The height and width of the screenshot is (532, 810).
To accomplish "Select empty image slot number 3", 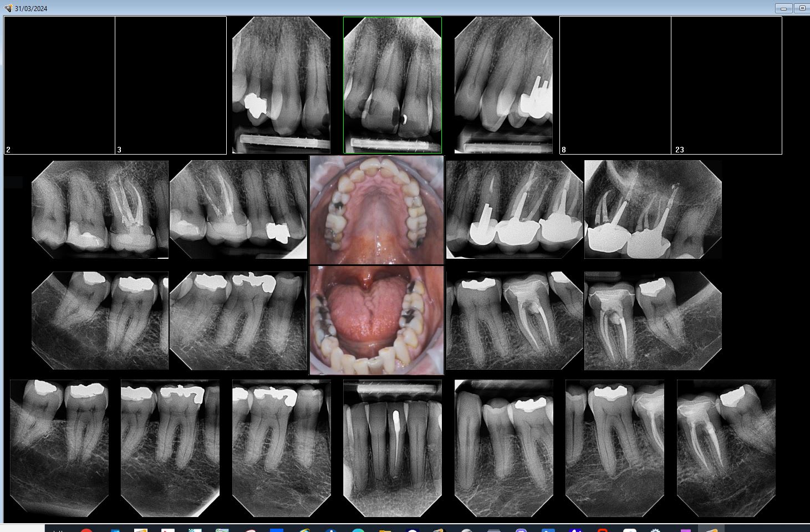I will point(171,85).
